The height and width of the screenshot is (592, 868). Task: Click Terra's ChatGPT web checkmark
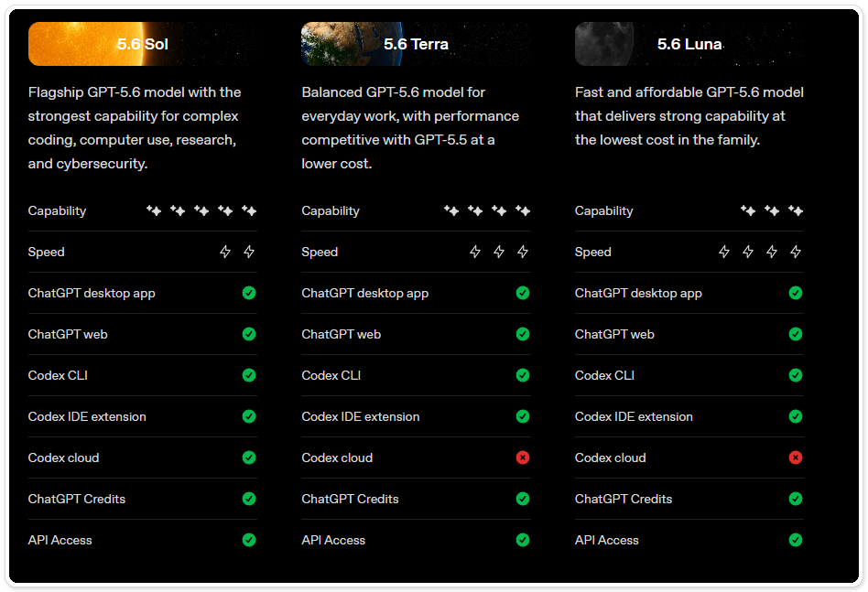(523, 334)
